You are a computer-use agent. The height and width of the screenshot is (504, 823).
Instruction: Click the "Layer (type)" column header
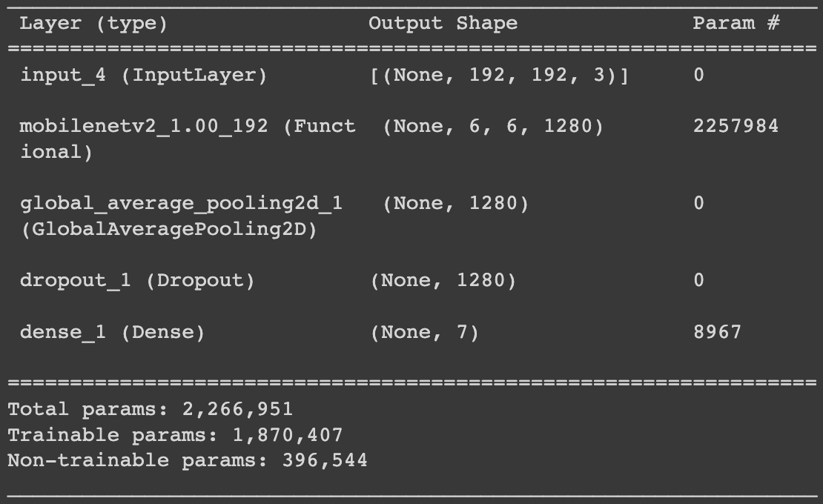pos(93,24)
